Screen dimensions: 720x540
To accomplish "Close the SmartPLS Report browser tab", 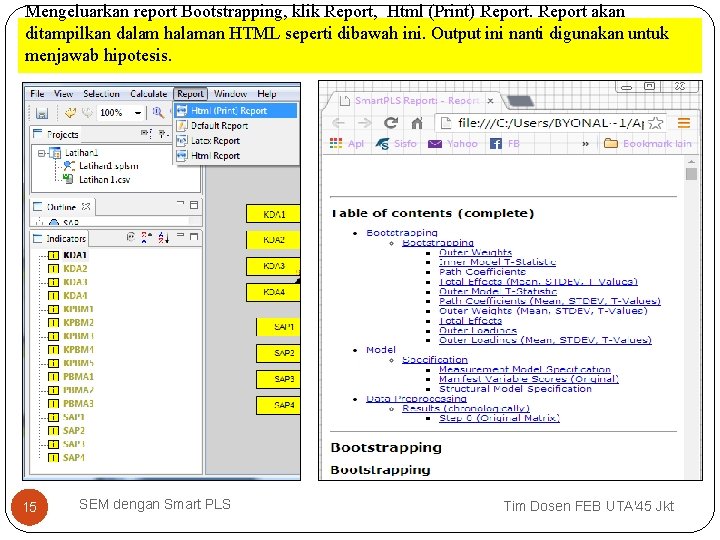I will point(490,101).
